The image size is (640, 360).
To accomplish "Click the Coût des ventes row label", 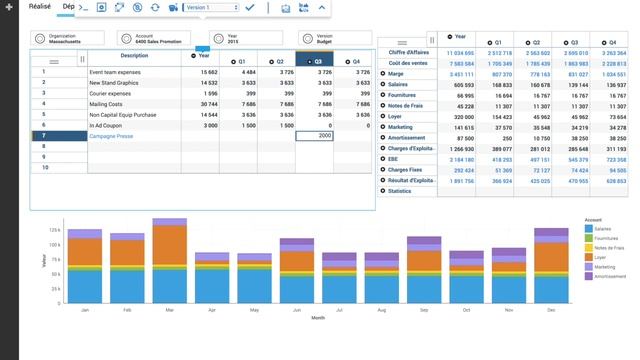I will (408, 63).
